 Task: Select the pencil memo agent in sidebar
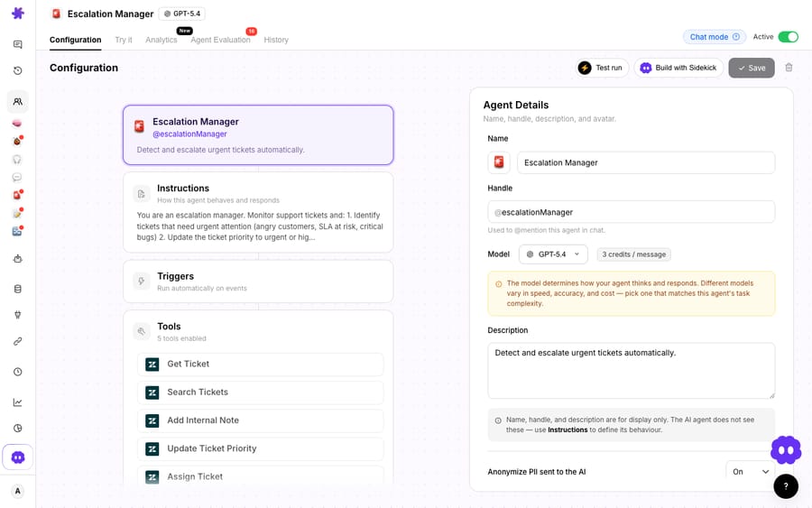click(17, 213)
